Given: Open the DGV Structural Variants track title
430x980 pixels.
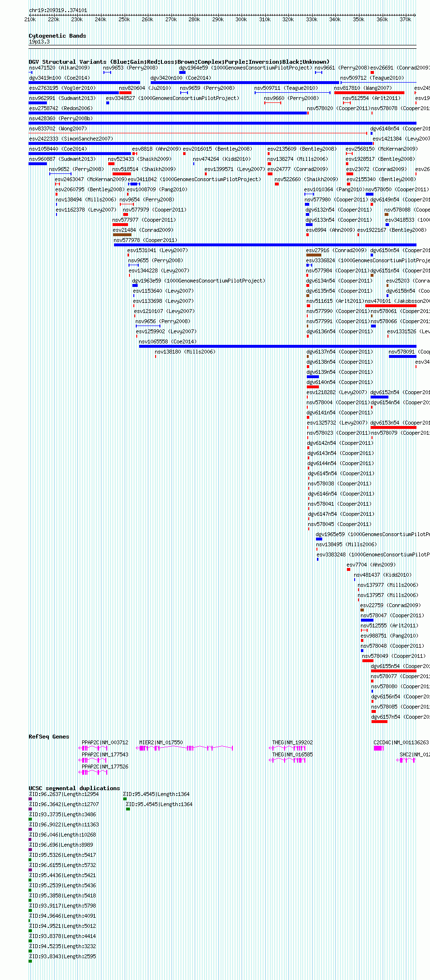Looking at the screenshot, I should pyautogui.click(x=179, y=62).
